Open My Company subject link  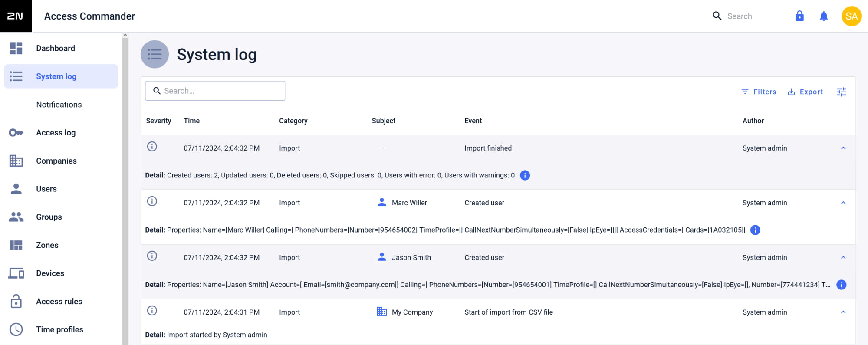pyautogui.click(x=412, y=312)
